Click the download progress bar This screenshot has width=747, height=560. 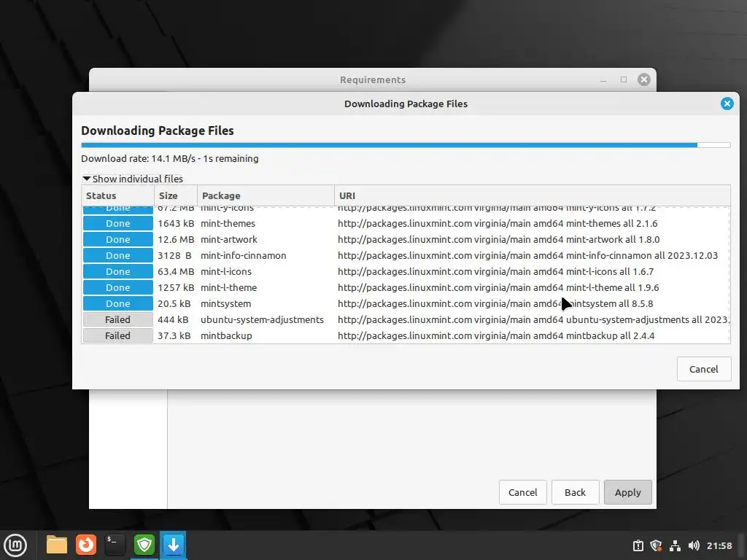[x=406, y=145]
